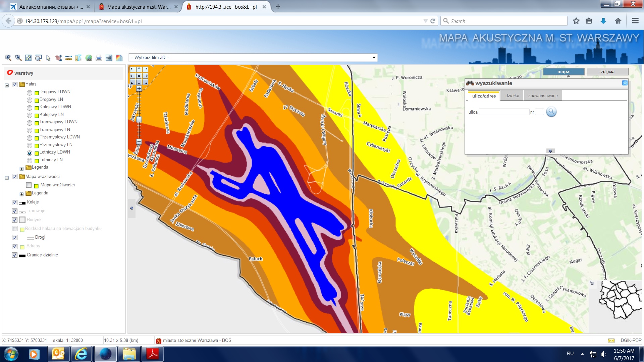Click the map zoom slider handle
The image size is (644, 362).
coord(139,120)
